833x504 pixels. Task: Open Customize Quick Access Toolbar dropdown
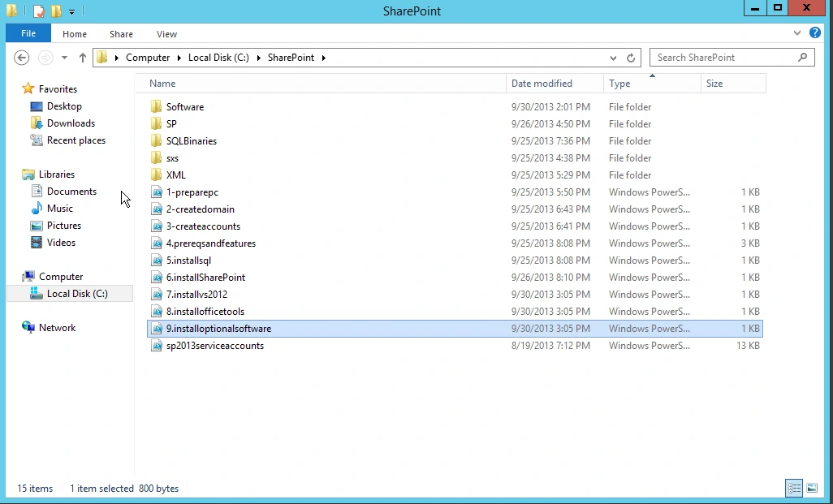point(71,11)
